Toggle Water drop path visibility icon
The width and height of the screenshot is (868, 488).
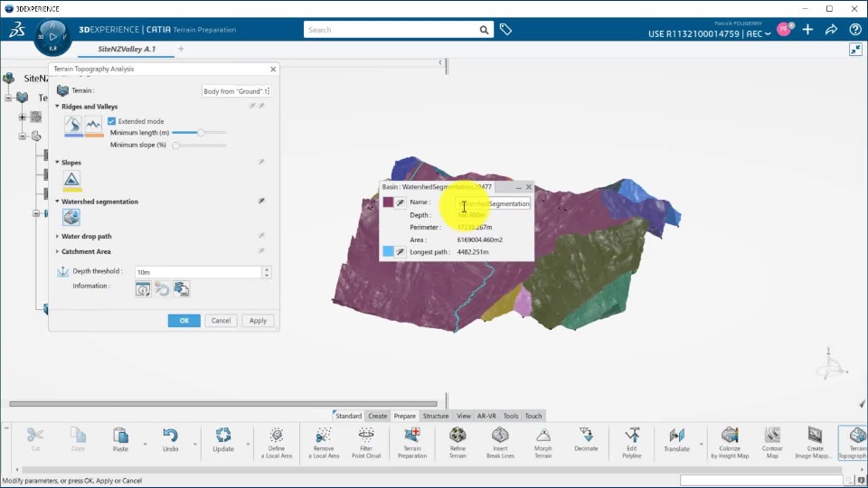click(261, 236)
